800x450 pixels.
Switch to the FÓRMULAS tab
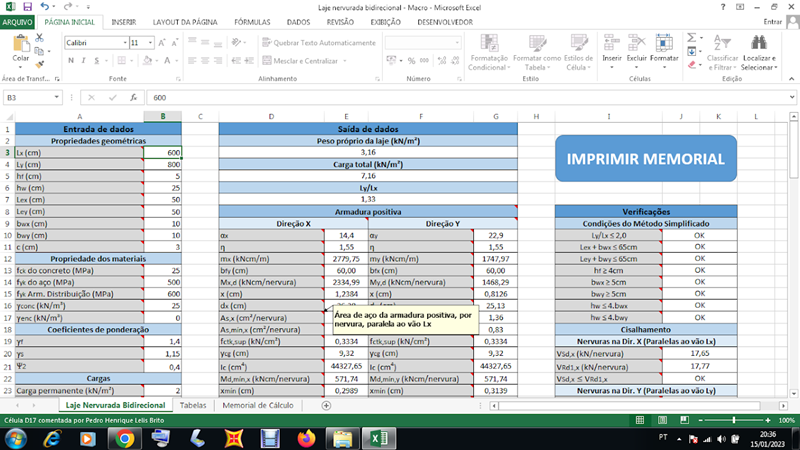click(x=252, y=22)
